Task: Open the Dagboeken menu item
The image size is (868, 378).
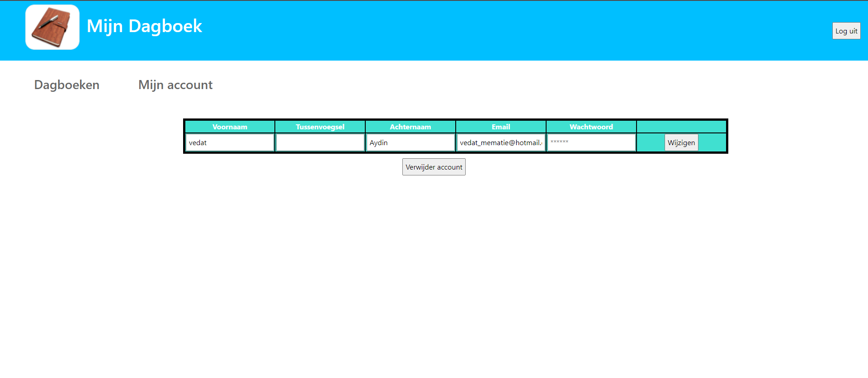Action: (67, 85)
